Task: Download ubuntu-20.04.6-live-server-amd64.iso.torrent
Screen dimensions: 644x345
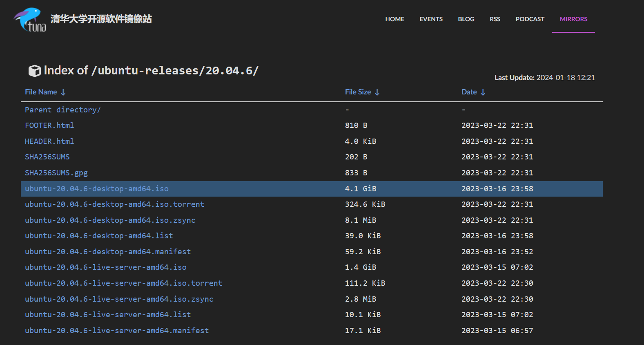Action: (x=123, y=283)
